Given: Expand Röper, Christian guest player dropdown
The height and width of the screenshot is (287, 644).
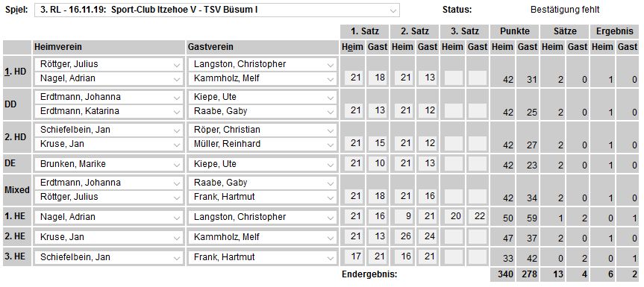Looking at the screenshot, I should pyautogui.click(x=262, y=130).
